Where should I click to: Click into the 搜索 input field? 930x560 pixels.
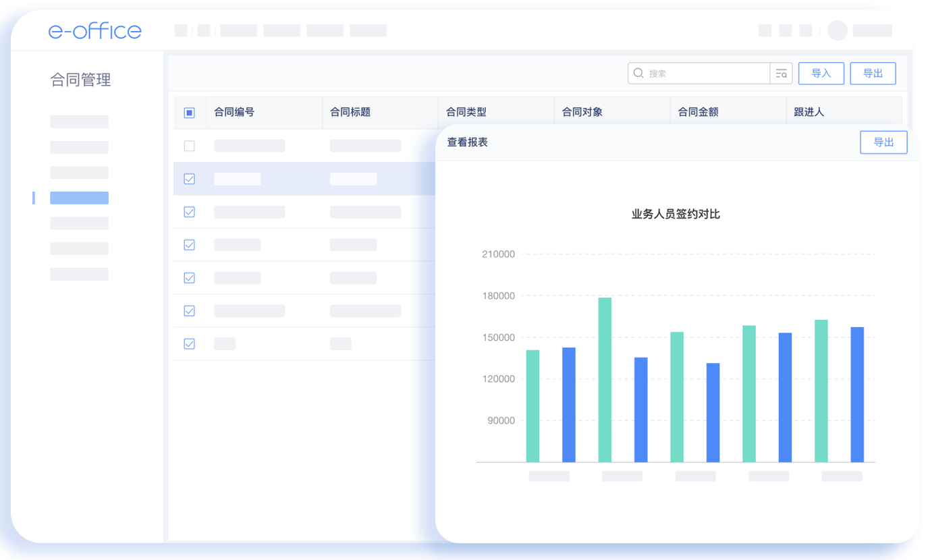click(x=705, y=74)
